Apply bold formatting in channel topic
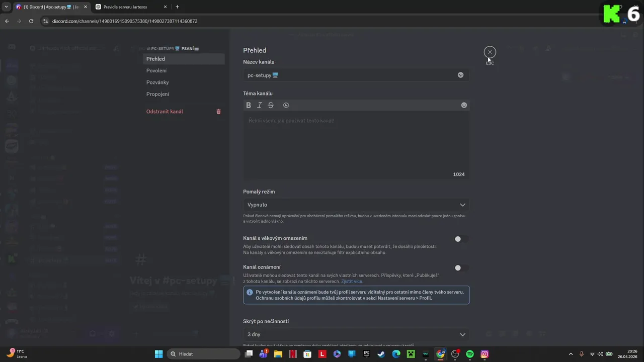The width and height of the screenshot is (644, 362). pyautogui.click(x=249, y=105)
